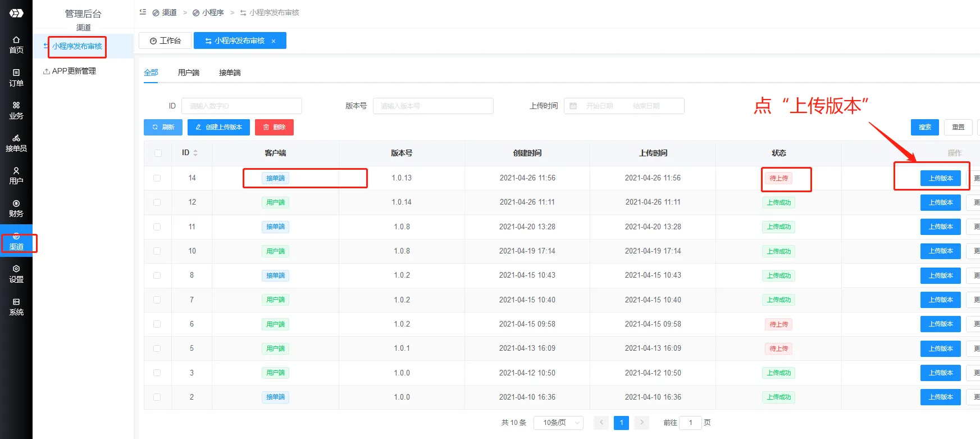This screenshot has height=439, width=980.
Task: Open the 接单员 sidebar icon
Action: click(16, 143)
